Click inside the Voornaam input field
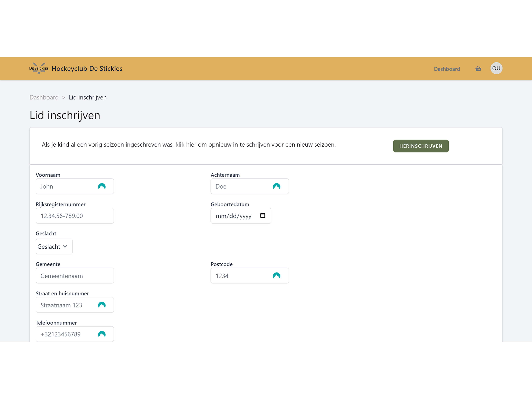This screenshot has height=399, width=532. click(67, 186)
